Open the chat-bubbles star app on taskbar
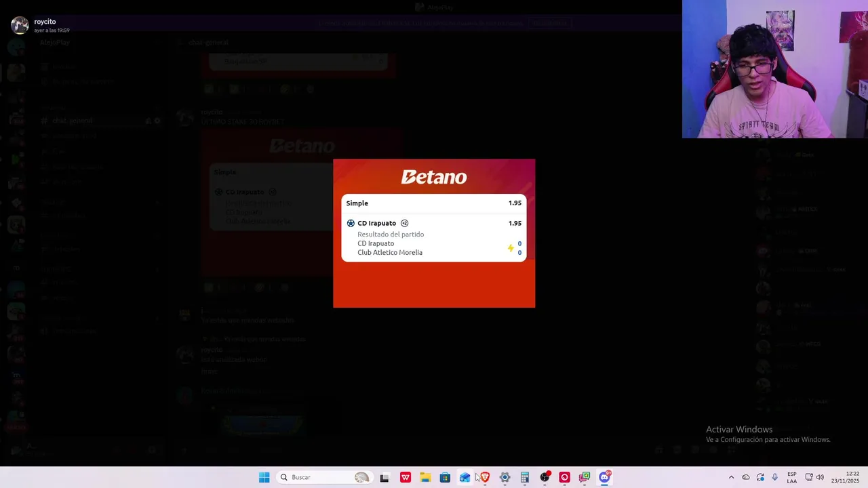 click(x=585, y=477)
